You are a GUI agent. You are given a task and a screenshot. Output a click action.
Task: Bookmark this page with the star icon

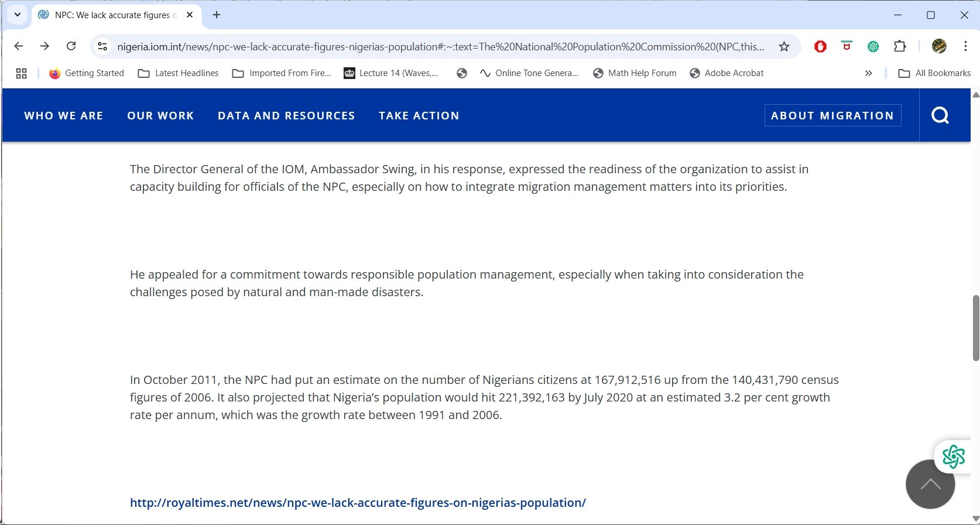[x=784, y=46]
